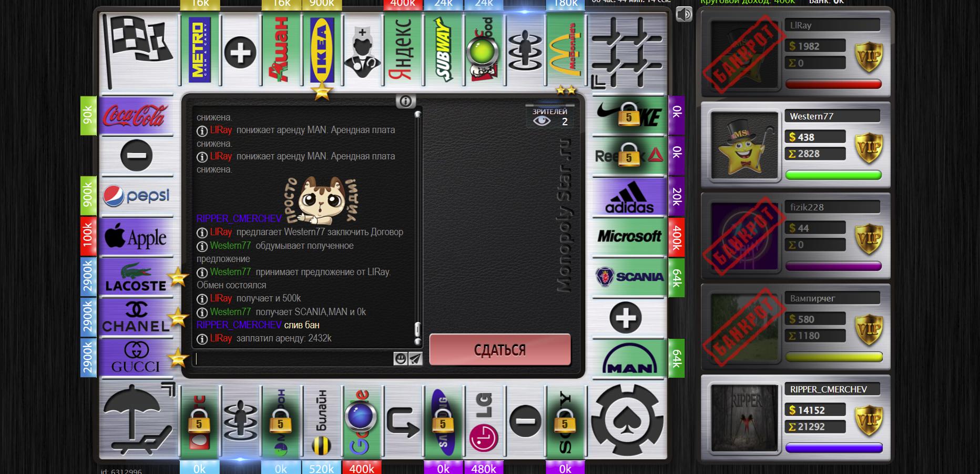
Task: Click the LIRay player name label
Action: click(x=833, y=25)
